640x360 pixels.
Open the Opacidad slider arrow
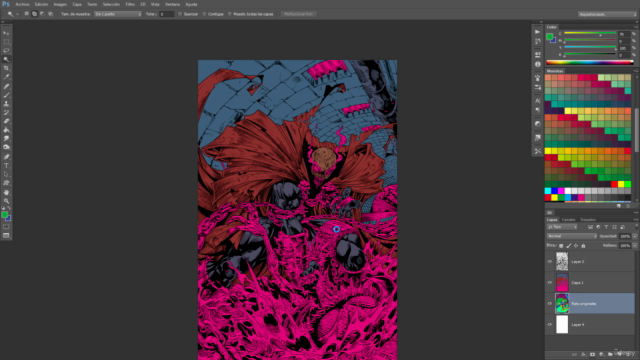point(635,236)
